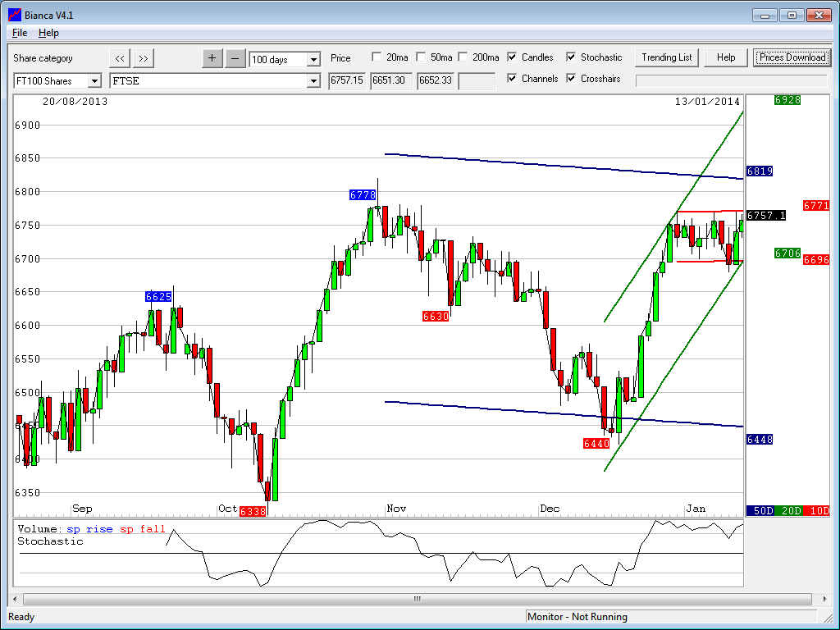Click the forward >> navigation button
The width and height of the screenshot is (840, 630).
click(144, 58)
